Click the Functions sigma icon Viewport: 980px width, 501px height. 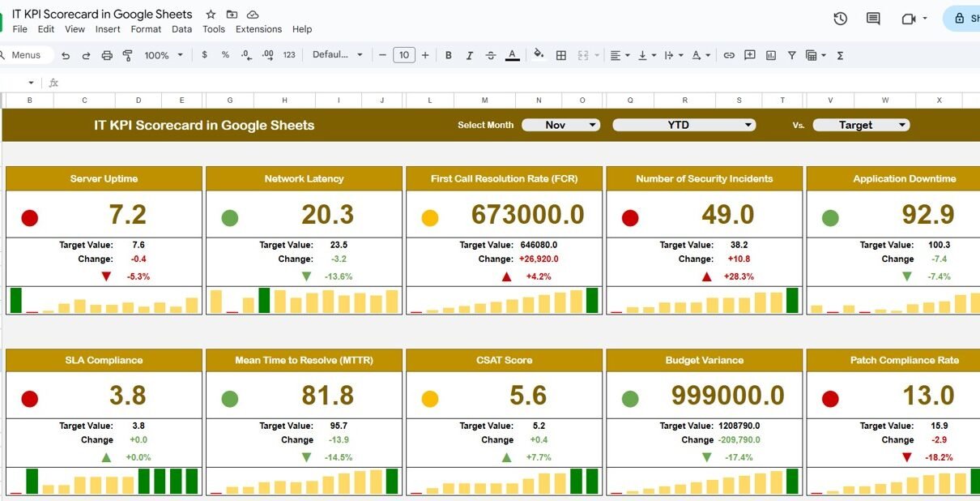(840, 55)
